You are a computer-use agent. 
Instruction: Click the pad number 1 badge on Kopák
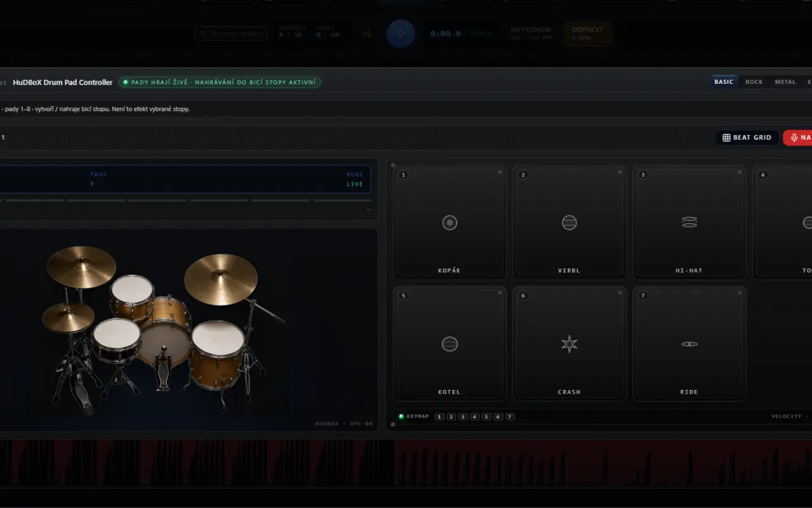403,175
